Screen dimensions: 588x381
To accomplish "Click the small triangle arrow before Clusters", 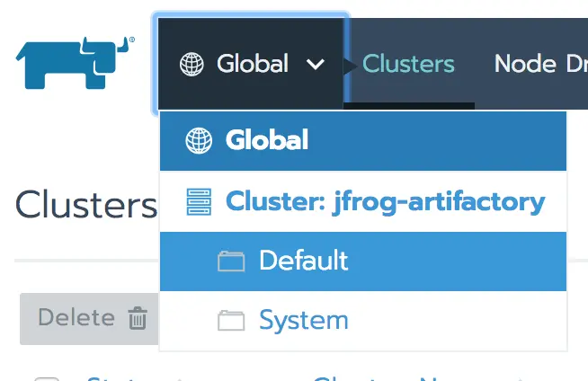I will tap(351, 66).
